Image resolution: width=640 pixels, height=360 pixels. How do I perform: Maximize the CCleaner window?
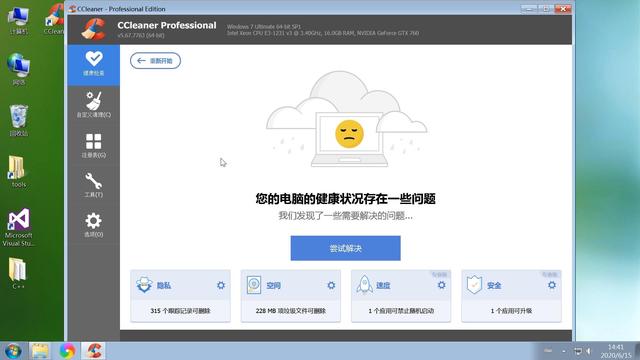[x=546, y=9]
